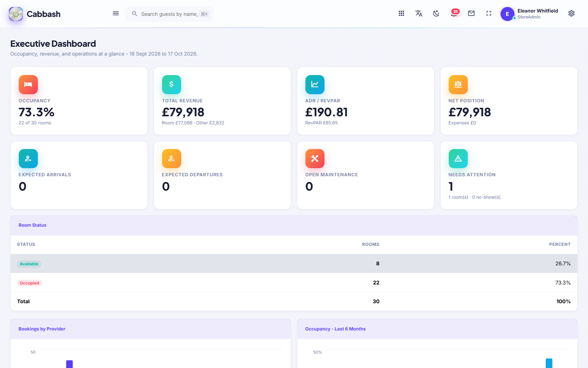588x368 pixels.
Task: Click the purple bar in Bookings chart
Action: coord(69,364)
